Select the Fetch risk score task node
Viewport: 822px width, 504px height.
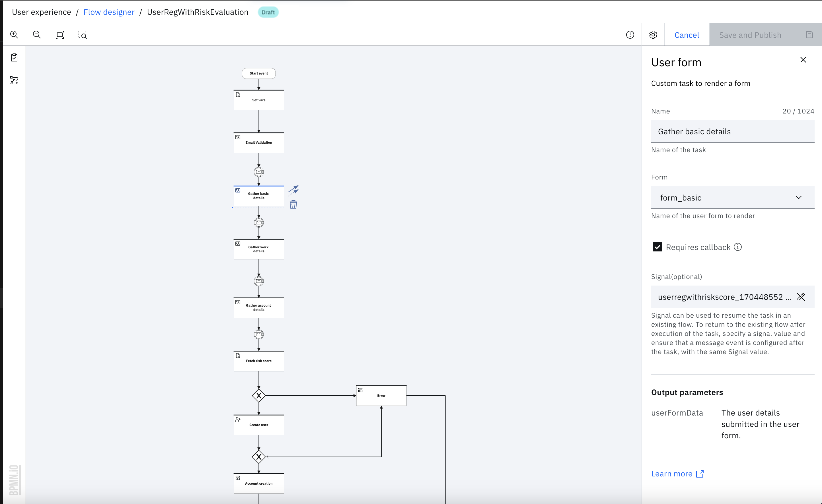click(x=258, y=361)
